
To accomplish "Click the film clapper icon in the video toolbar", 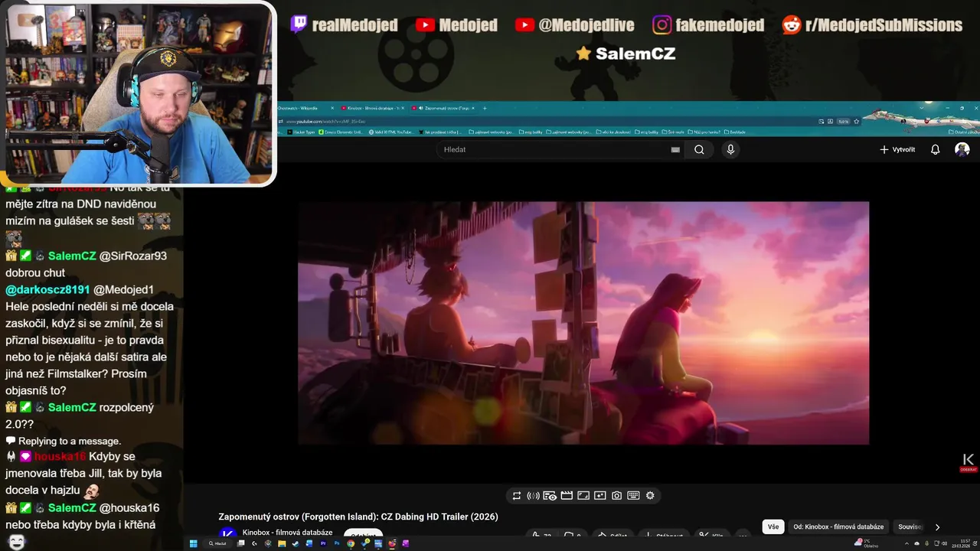I will 567,496.
